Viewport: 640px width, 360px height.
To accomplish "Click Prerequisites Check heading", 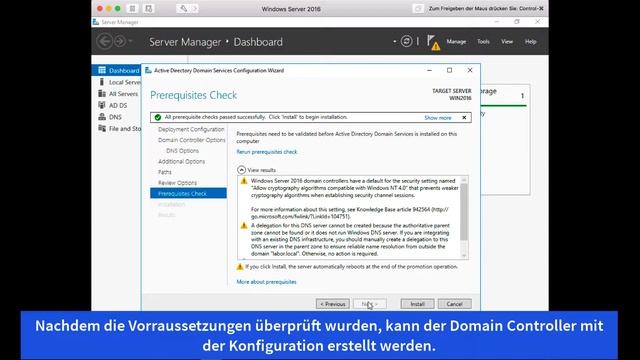I will [193, 95].
